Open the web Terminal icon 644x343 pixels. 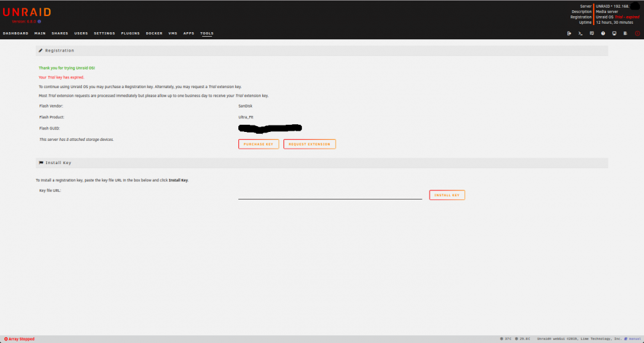pos(580,33)
